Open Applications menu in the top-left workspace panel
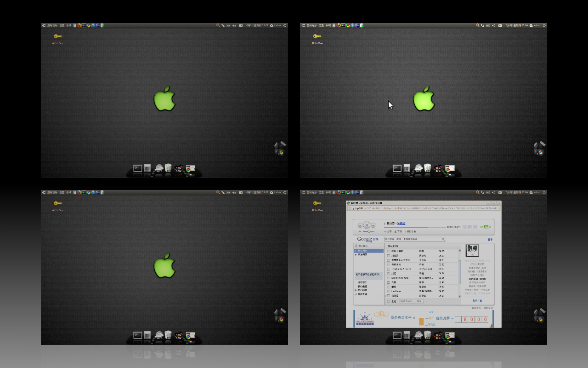 click(52, 25)
